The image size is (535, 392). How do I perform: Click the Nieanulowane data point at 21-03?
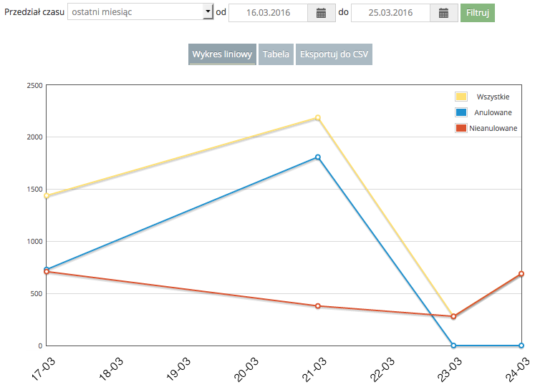tap(318, 306)
